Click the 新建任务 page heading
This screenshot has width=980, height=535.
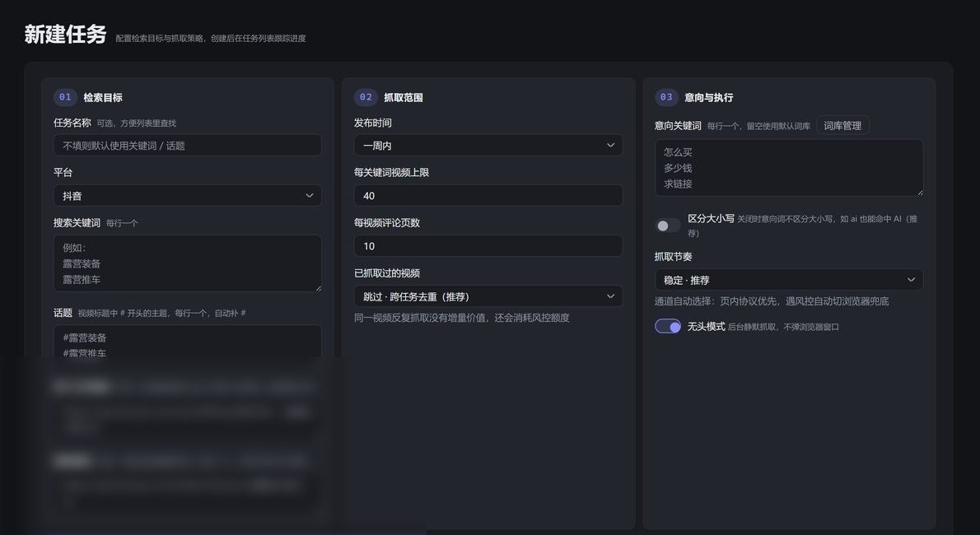pyautogui.click(x=66, y=35)
